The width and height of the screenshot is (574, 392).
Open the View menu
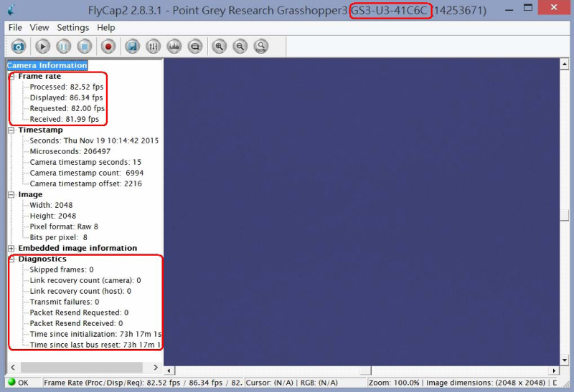pyautogui.click(x=39, y=27)
